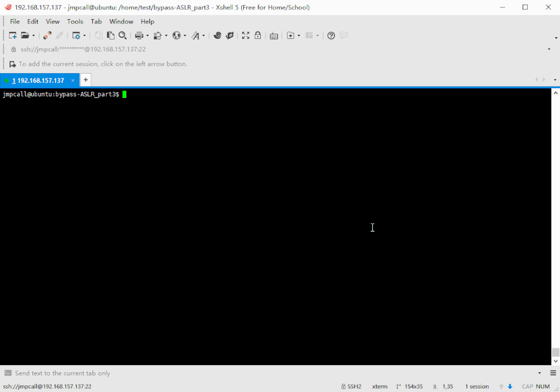Open the Help menu
Viewport: 560px width, 392px height.
pyautogui.click(x=147, y=21)
